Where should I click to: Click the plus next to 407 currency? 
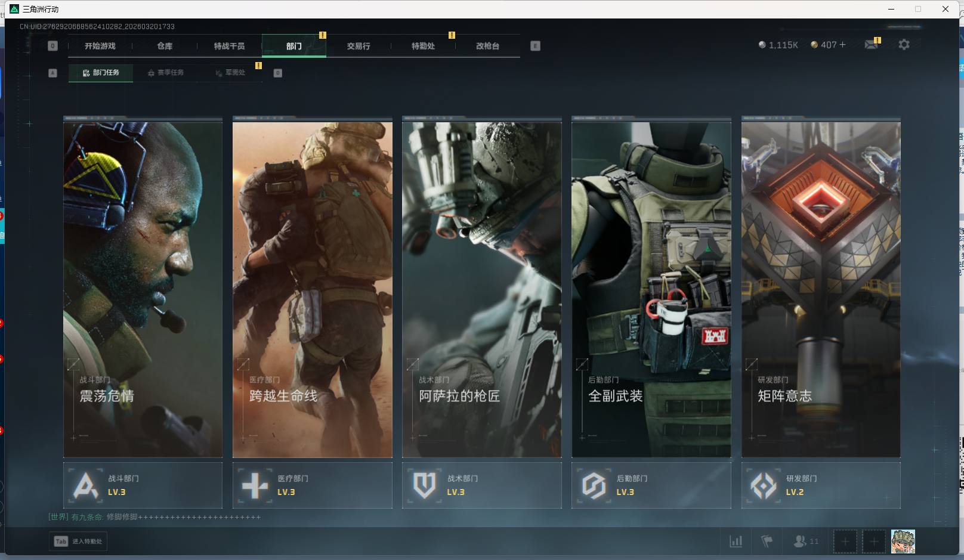tap(842, 45)
